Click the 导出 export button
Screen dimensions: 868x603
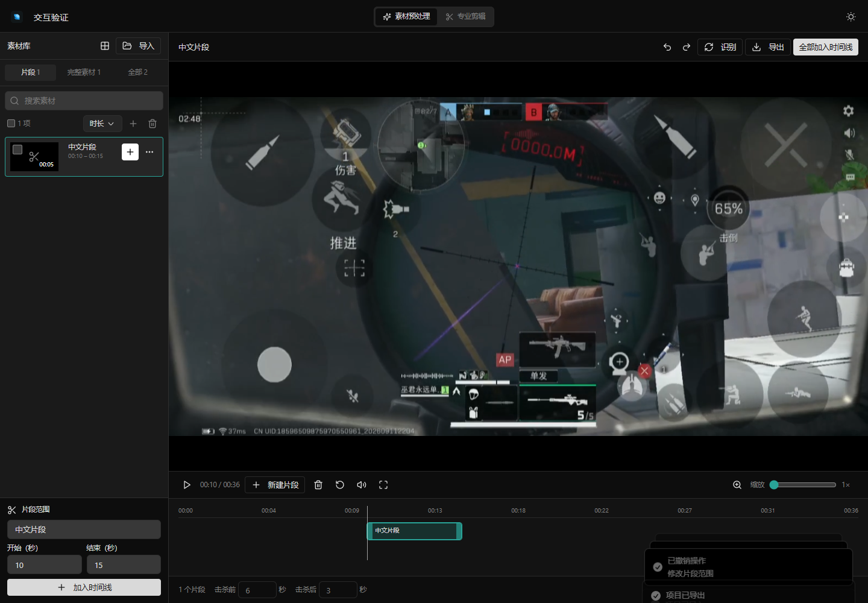point(768,47)
